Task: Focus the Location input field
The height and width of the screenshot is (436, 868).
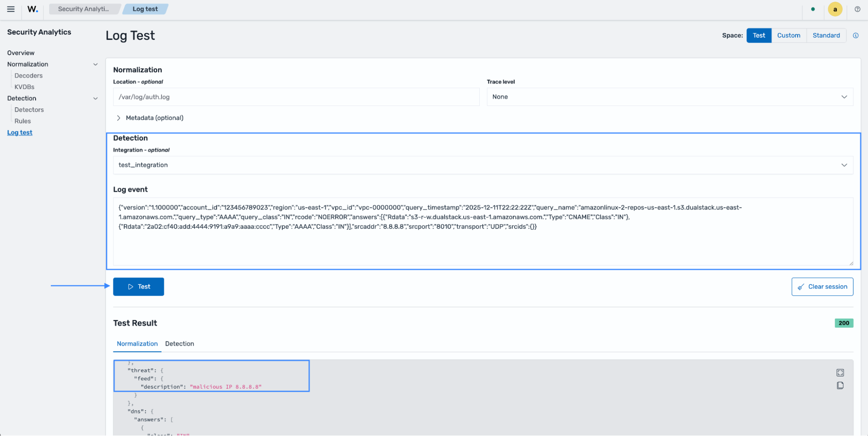Action: click(296, 97)
